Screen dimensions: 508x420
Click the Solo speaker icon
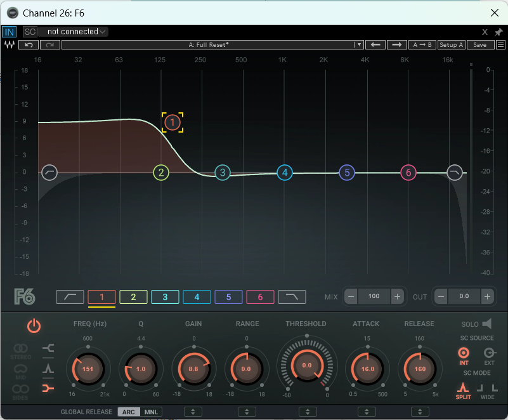[486, 324]
